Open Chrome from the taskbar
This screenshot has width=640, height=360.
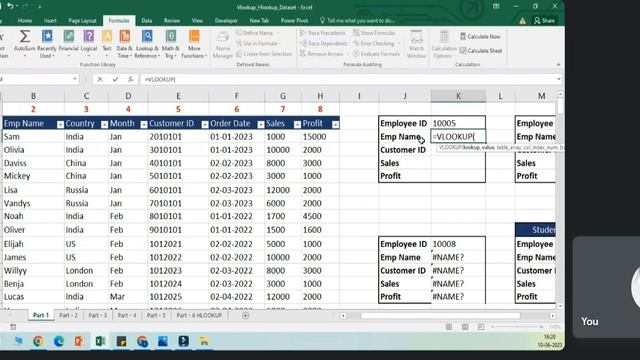click(38, 341)
